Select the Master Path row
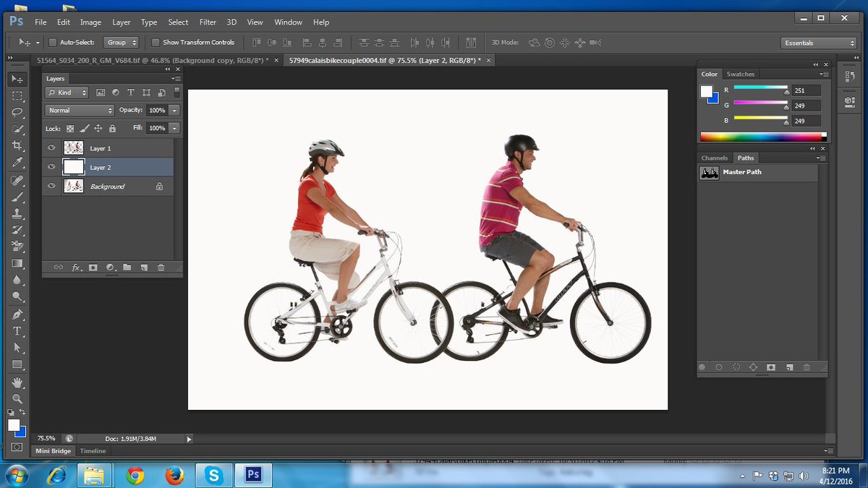This screenshot has width=868, height=488. tap(758, 172)
